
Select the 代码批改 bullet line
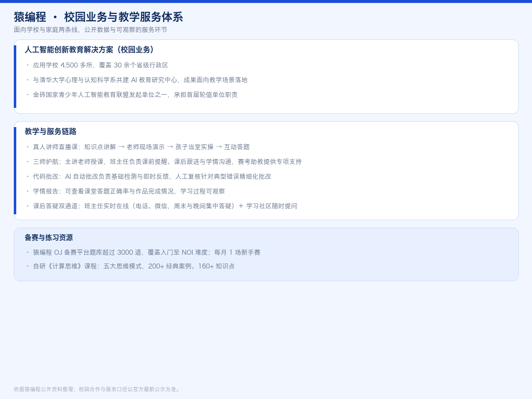pos(152,176)
